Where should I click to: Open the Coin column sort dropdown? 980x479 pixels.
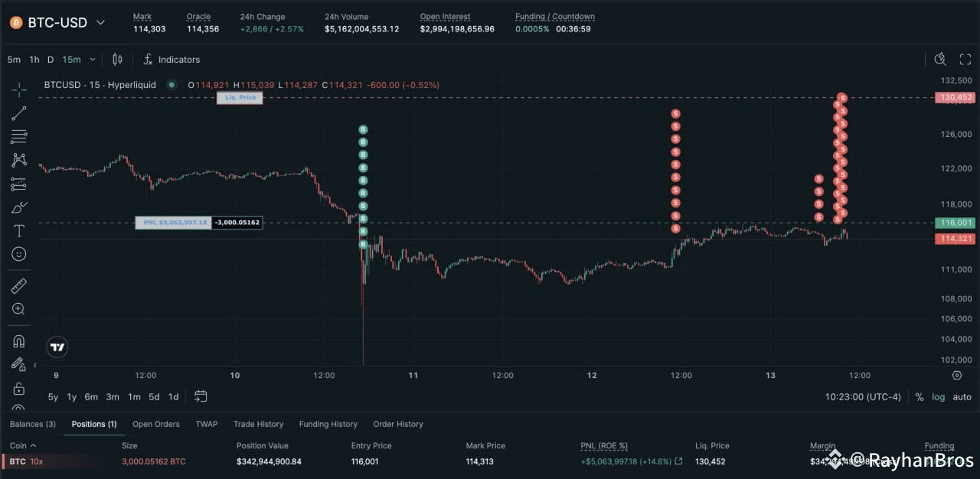(31, 445)
